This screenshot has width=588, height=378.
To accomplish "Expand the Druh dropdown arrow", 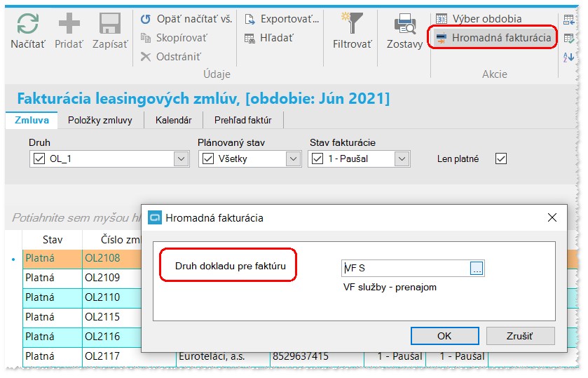I will tap(181, 158).
